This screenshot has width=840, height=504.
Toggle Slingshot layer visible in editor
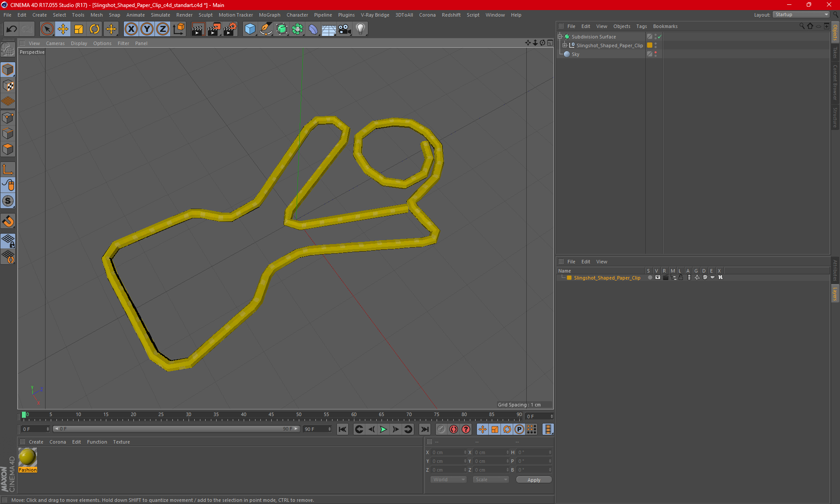point(658,277)
